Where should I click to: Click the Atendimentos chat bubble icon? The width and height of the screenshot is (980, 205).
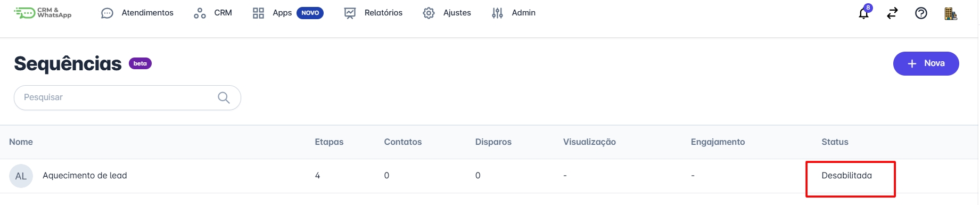tap(107, 13)
